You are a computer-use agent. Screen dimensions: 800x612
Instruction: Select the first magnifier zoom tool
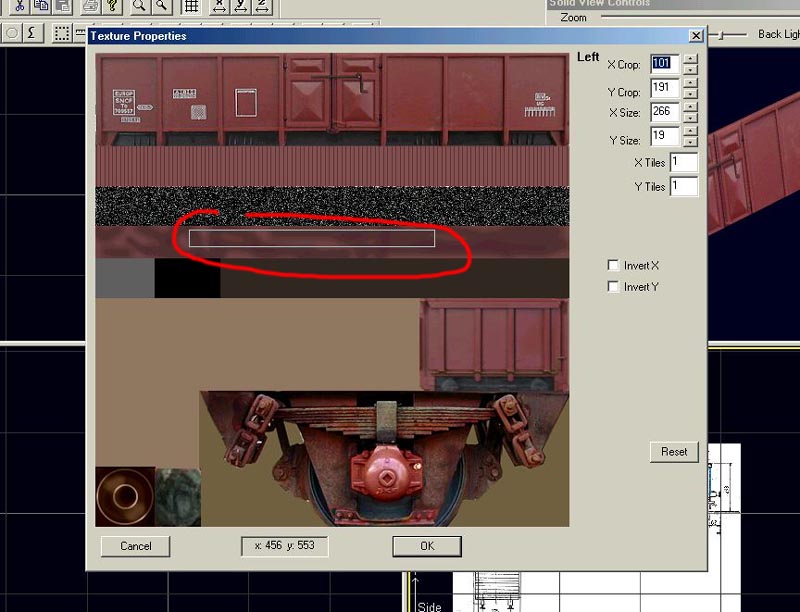(140, 6)
